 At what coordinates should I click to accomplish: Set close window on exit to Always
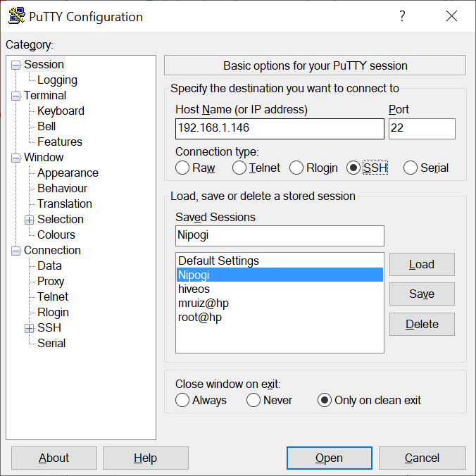click(182, 400)
